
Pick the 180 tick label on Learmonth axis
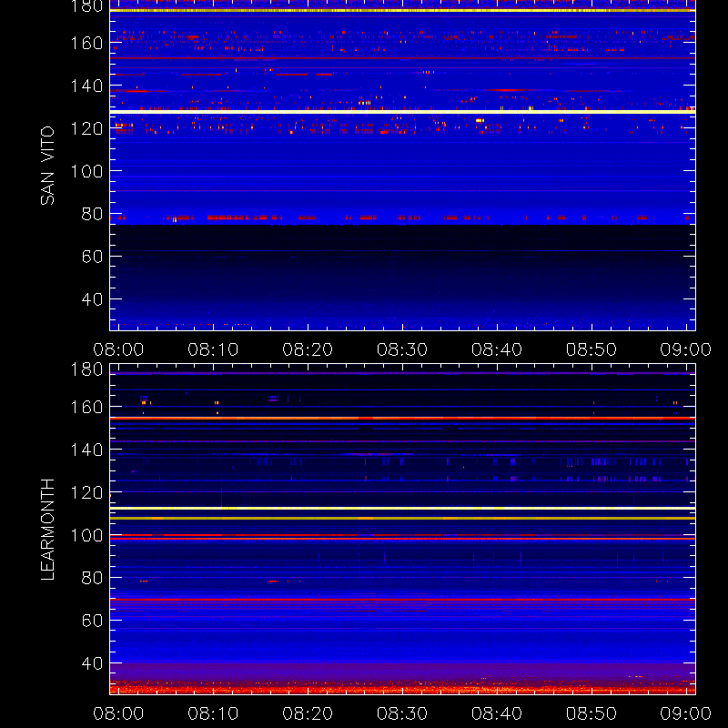[86, 369]
